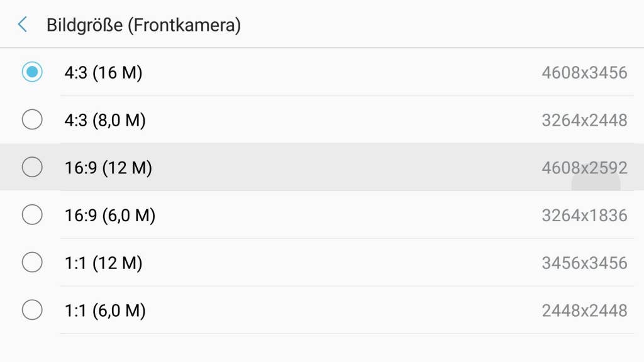
Task: Tap the 3264x2448 resolution value
Action: point(584,120)
